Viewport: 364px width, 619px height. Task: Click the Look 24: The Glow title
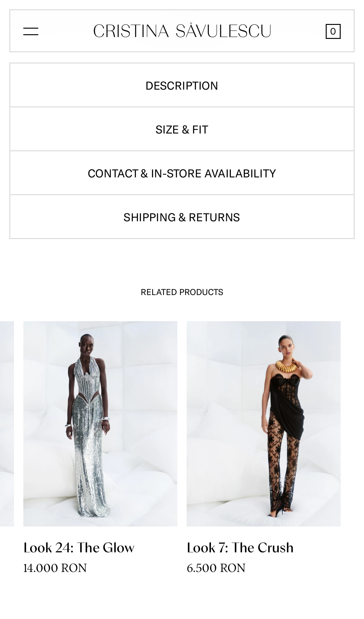(79, 547)
